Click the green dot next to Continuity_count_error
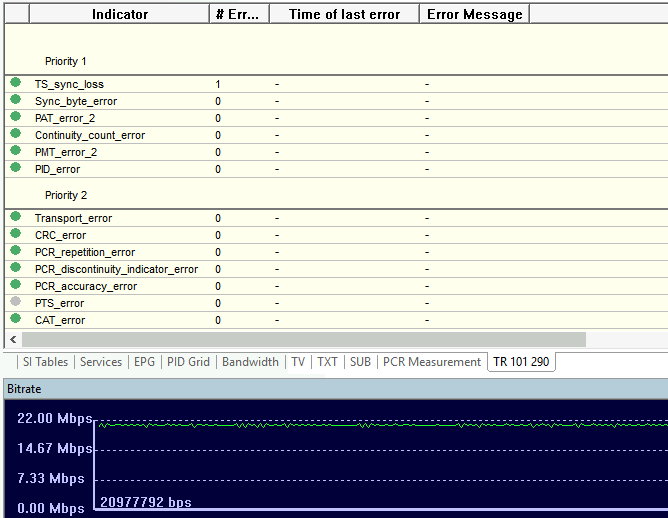The image size is (668, 518). pyautogui.click(x=15, y=134)
